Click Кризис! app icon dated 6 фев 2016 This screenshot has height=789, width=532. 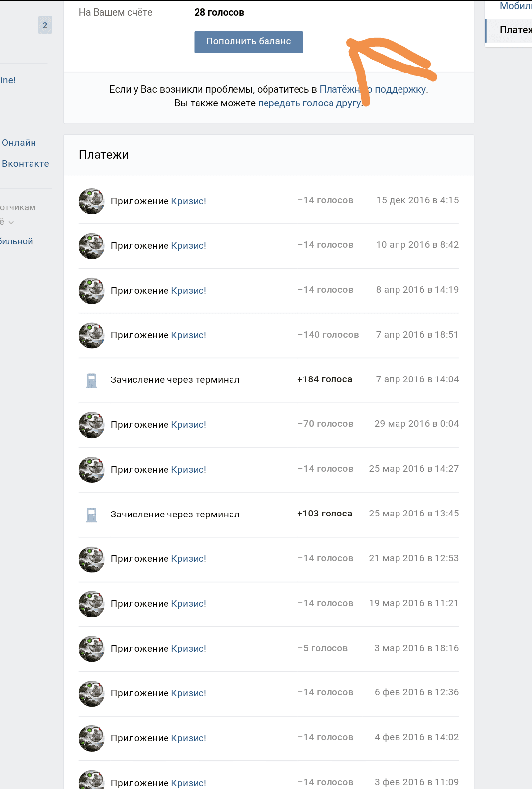coord(92,693)
